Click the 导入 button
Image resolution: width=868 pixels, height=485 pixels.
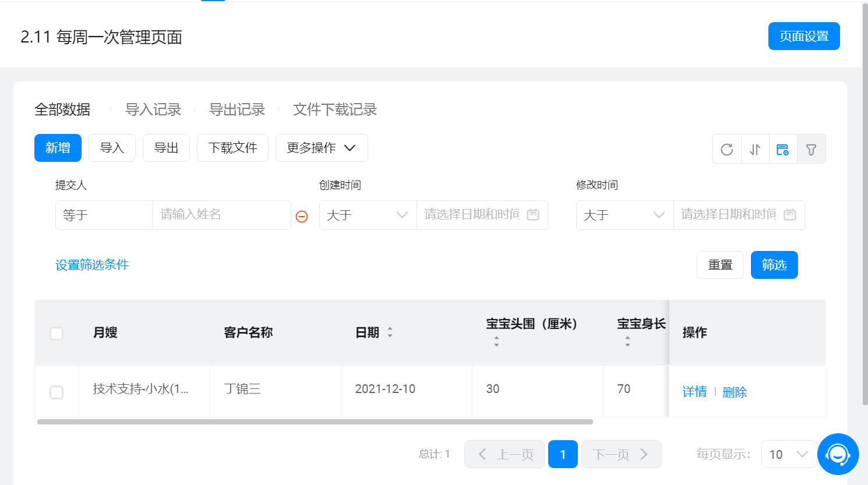click(x=112, y=148)
